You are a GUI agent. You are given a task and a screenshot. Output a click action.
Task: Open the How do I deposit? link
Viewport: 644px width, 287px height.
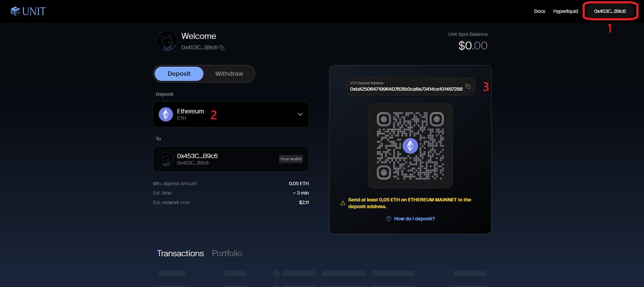[x=414, y=219]
